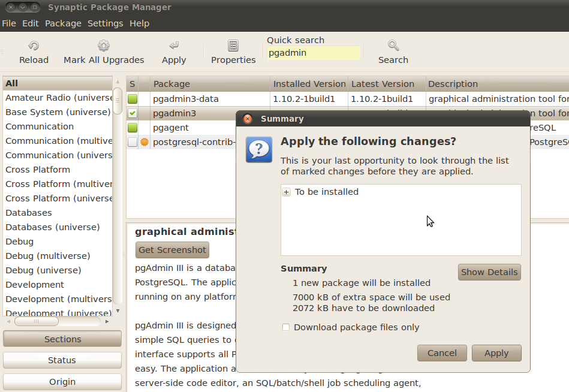The width and height of the screenshot is (569, 392).
Task: Click installed version 1.10.2-1build1 of pgadmin3-data
Action: tap(304, 99)
